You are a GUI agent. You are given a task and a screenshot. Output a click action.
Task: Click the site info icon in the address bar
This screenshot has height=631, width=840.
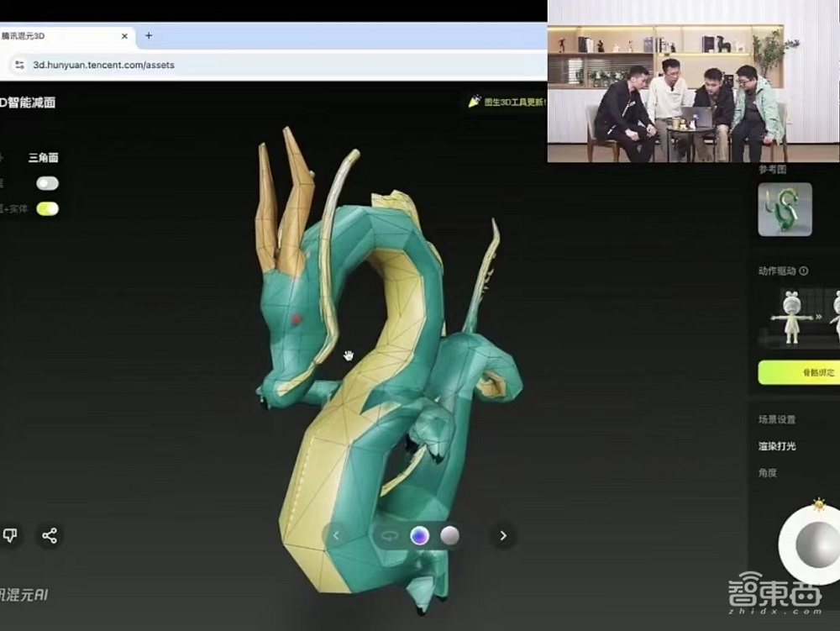[18, 64]
